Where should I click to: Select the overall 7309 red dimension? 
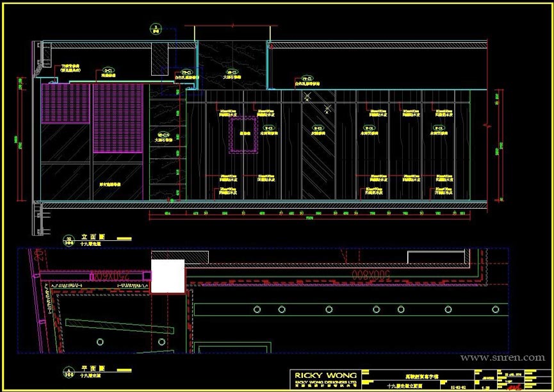click(x=309, y=218)
